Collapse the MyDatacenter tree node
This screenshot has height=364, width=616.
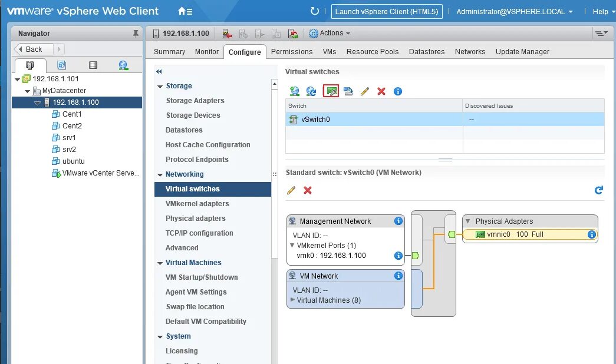(27, 91)
